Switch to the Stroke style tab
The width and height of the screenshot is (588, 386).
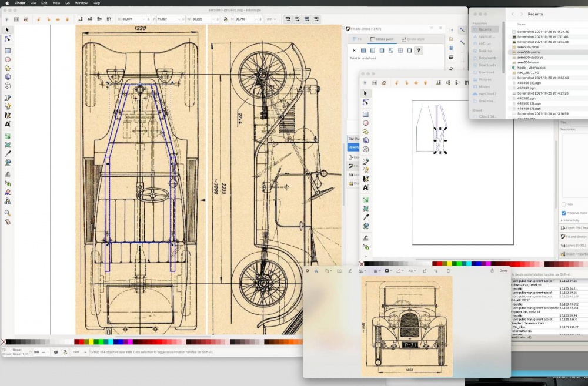[x=413, y=39]
